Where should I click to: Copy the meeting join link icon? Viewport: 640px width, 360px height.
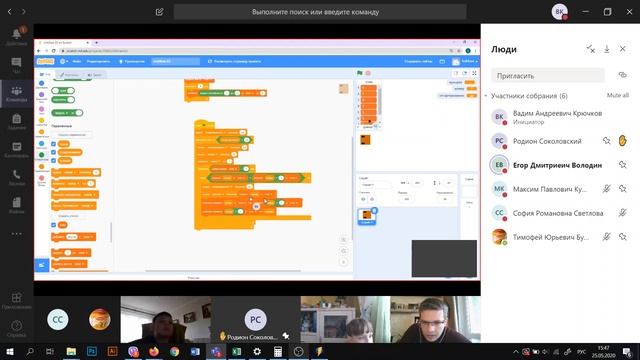[x=622, y=75]
